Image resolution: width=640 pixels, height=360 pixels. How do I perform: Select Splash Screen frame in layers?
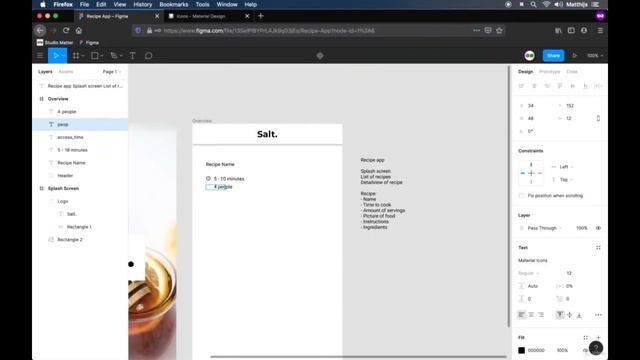coord(63,189)
